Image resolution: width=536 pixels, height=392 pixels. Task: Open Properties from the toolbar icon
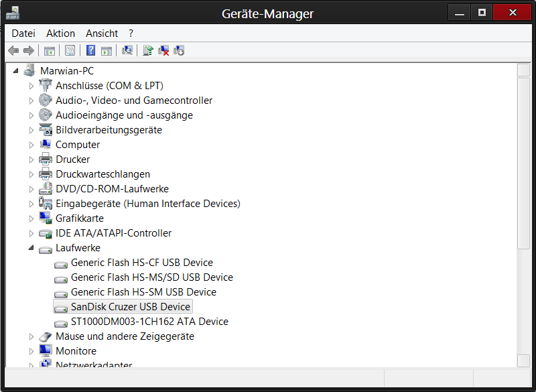pyautogui.click(x=70, y=51)
